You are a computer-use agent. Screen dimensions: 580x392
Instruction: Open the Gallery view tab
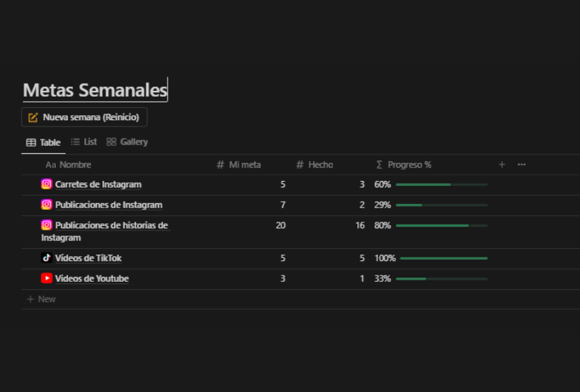tap(127, 142)
